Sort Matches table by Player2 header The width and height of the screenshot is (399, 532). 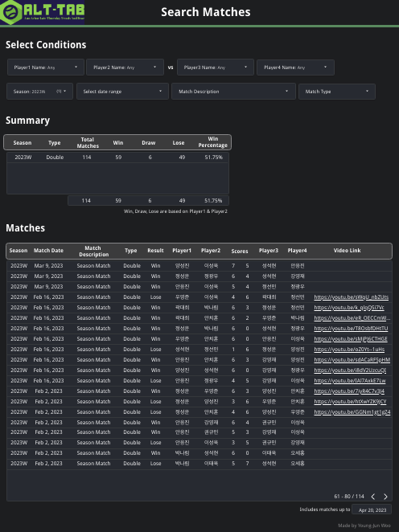[211, 251]
